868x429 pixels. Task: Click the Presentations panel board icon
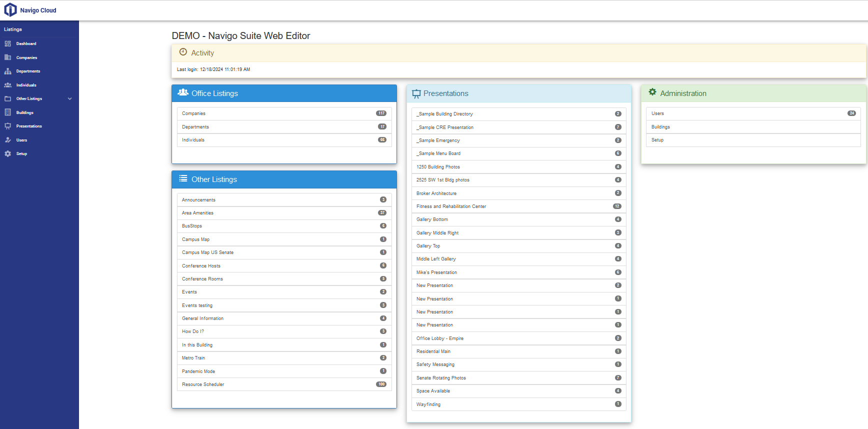click(x=416, y=93)
